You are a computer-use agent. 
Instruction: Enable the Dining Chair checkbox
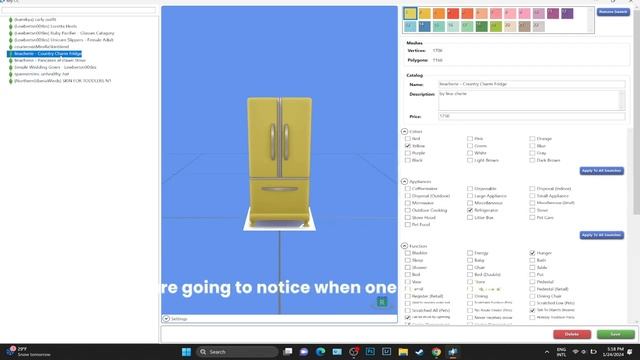(x=532, y=296)
